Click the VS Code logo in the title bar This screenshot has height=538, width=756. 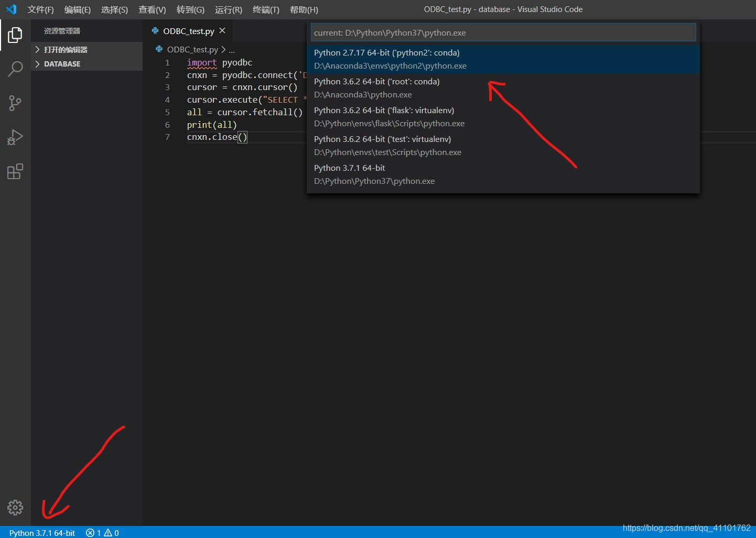coord(10,9)
